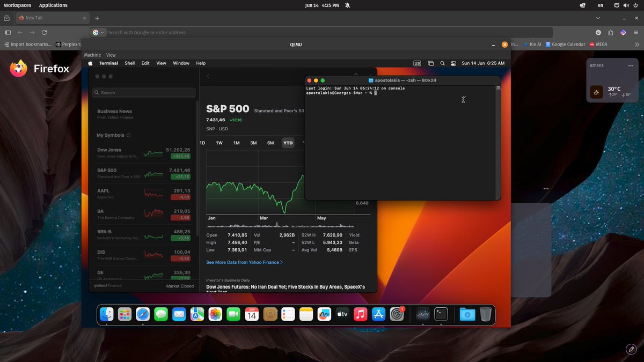This screenshot has width=644, height=362.
Task: Open the Firefox search engine dropdown
Action: 98,32
